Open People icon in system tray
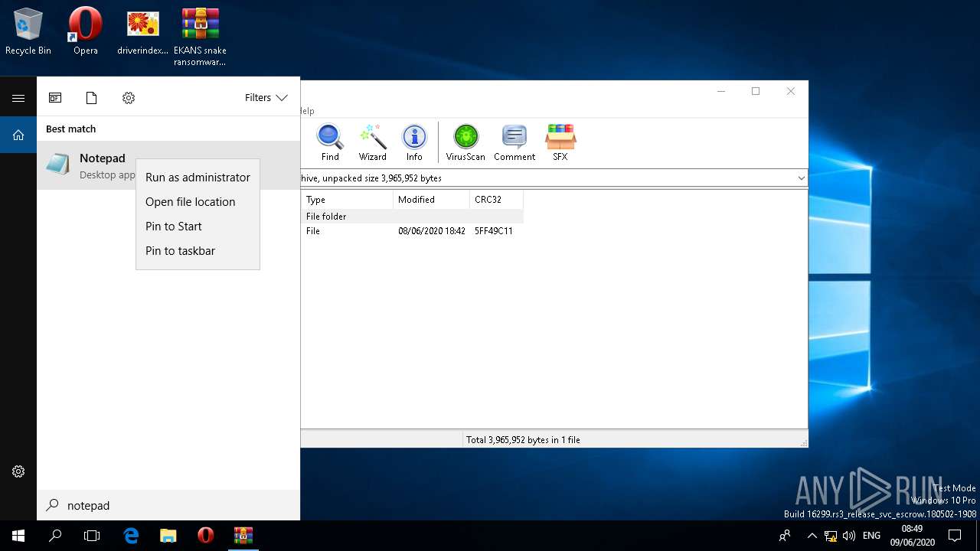Screen dimensions: 980x551 tap(785, 536)
